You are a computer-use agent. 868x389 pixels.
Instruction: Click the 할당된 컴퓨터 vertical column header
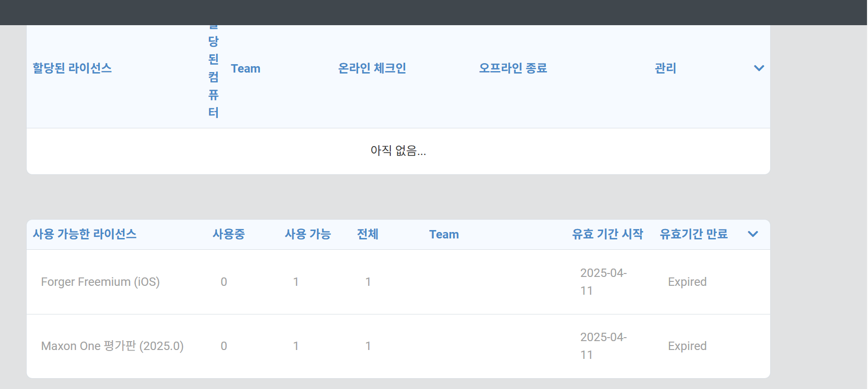(x=213, y=73)
